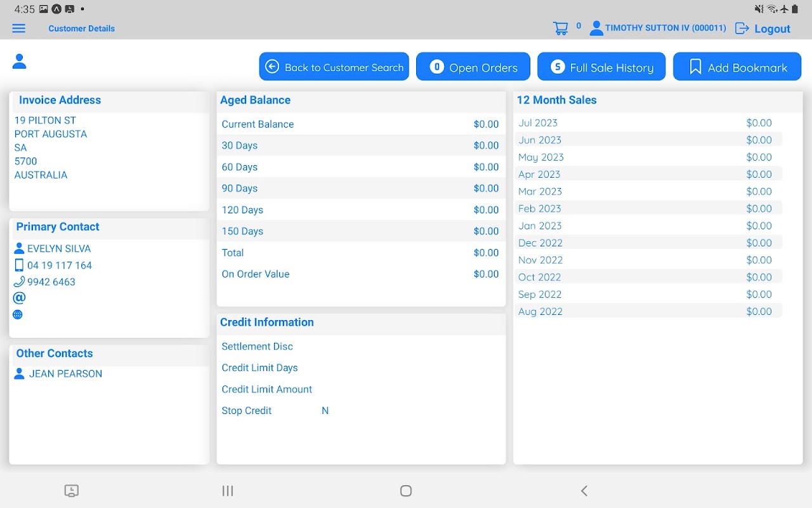Click the 19 PILTON ST address line

click(x=45, y=120)
